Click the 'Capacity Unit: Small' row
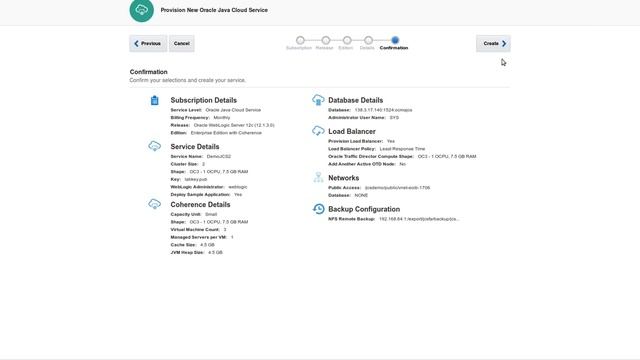Screen dimensions: 640x360 [194, 214]
